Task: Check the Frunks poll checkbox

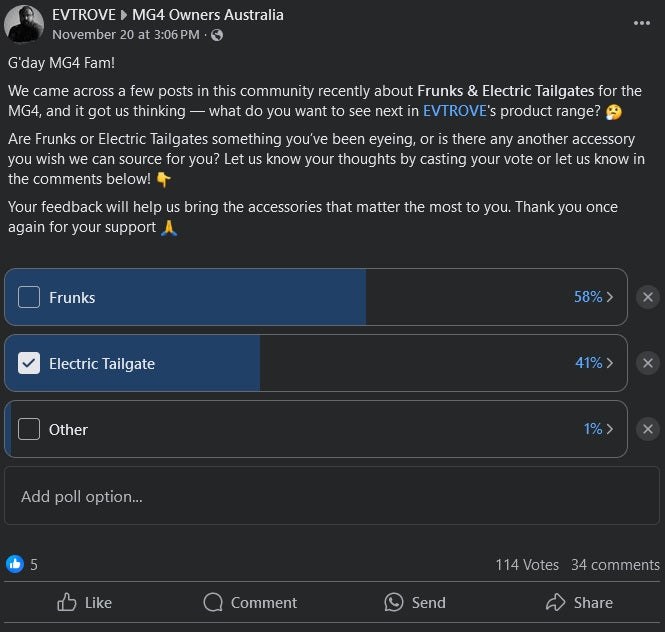Action: pos(29,297)
